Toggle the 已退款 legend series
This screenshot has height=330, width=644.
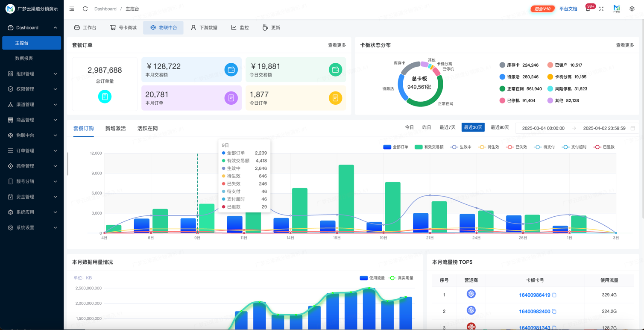click(604, 147)
